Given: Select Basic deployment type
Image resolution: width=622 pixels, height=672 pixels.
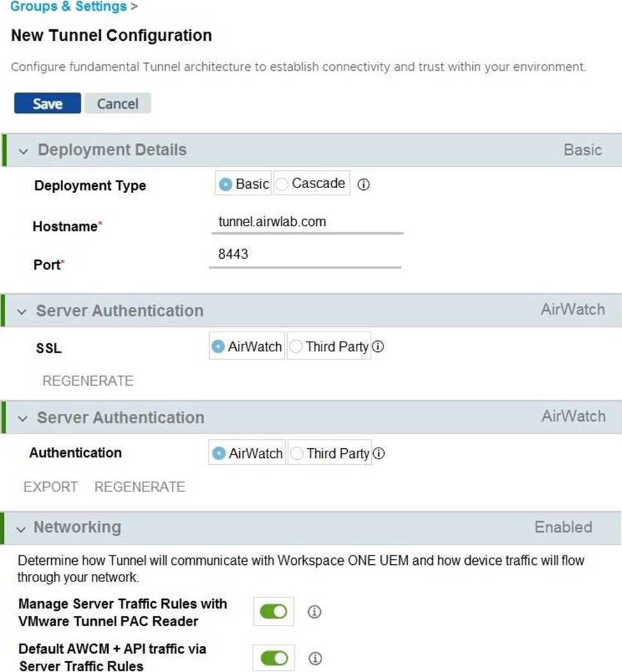Looking at the screenshot, I should click(x=243, y=184).
